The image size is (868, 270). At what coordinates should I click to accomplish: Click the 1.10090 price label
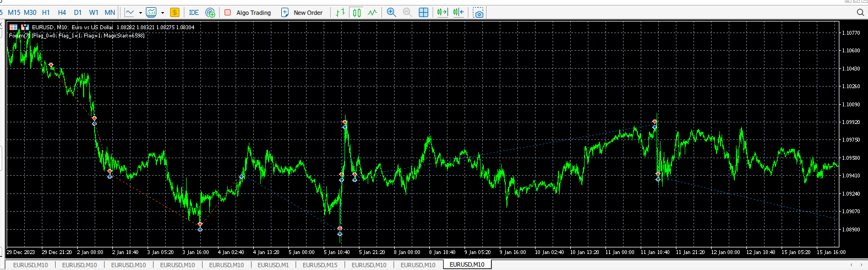coord(851,105)
